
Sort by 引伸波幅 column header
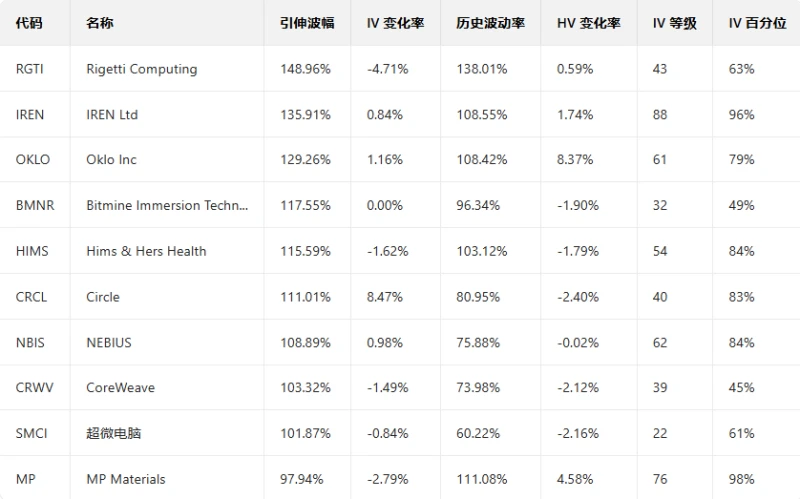pos(307,23)
